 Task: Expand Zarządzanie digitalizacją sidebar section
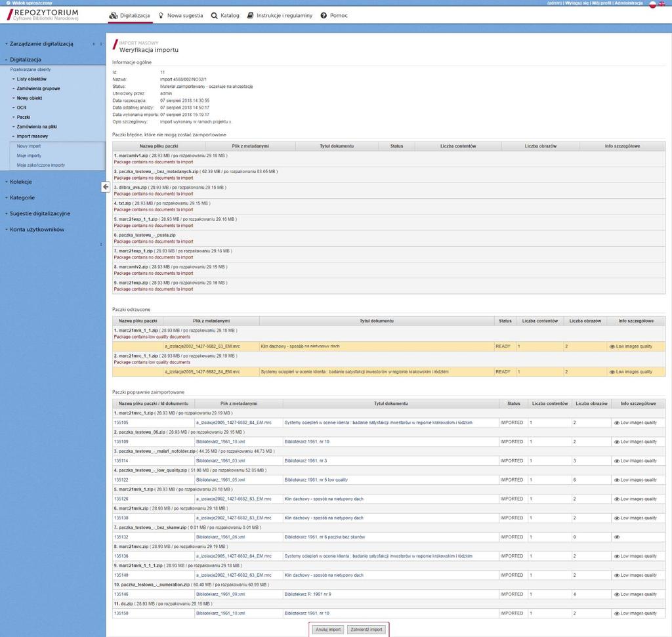41,44
